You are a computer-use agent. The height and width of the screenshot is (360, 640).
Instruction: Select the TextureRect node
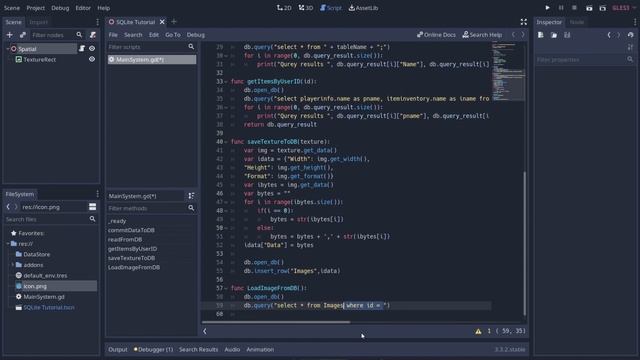tap(40, 59)
